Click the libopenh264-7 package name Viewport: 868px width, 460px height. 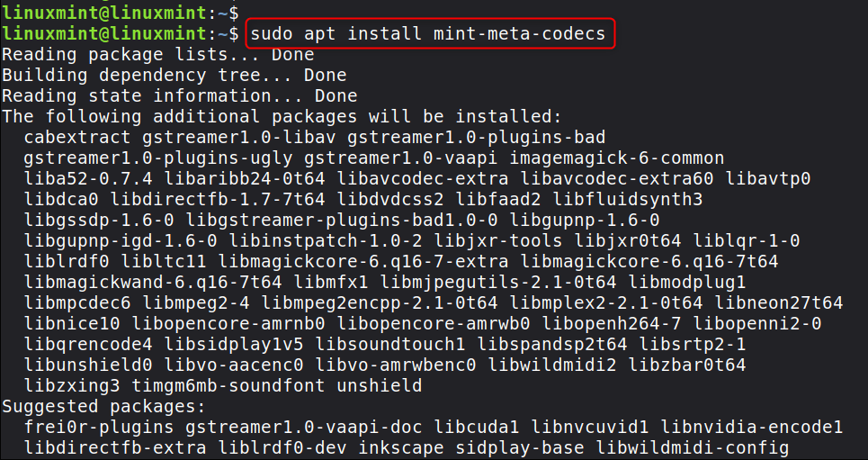(612, 323)
